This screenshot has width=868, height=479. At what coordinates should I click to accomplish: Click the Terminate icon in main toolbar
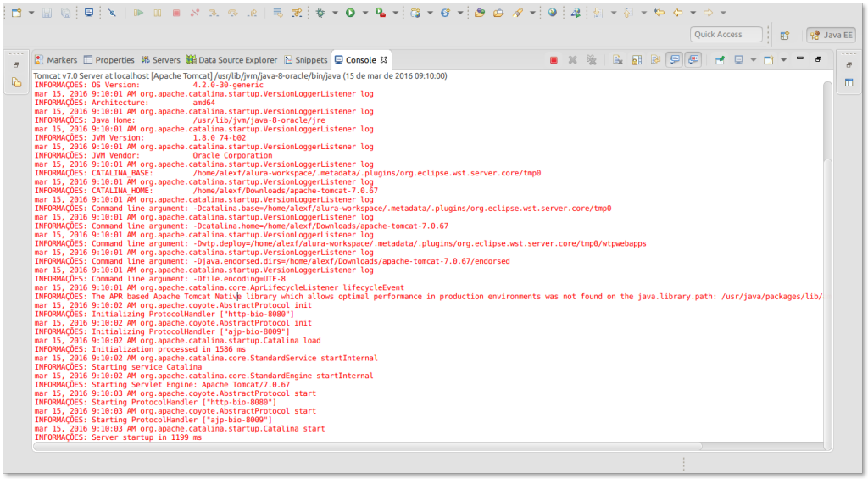(176, 12)
